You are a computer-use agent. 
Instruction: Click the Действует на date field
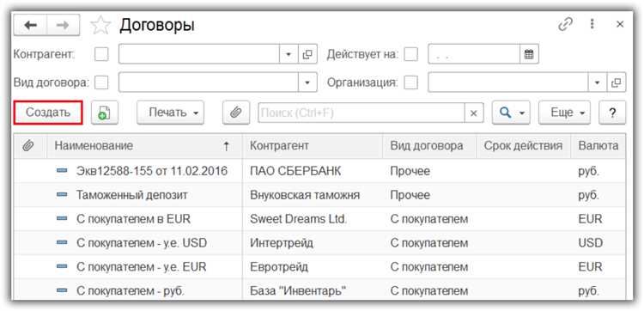(474, 55)
